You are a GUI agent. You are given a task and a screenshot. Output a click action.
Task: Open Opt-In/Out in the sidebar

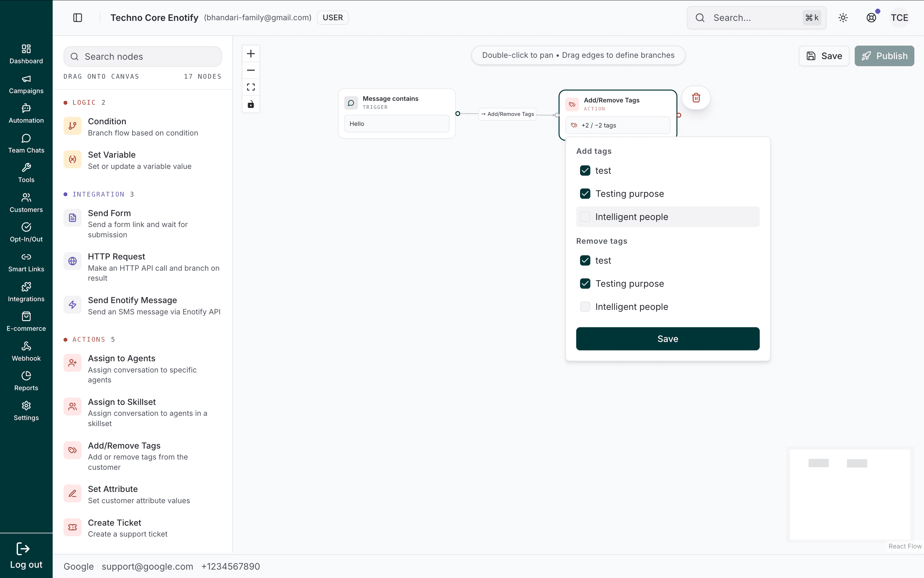pyautogui.click(x=26, y=232)
